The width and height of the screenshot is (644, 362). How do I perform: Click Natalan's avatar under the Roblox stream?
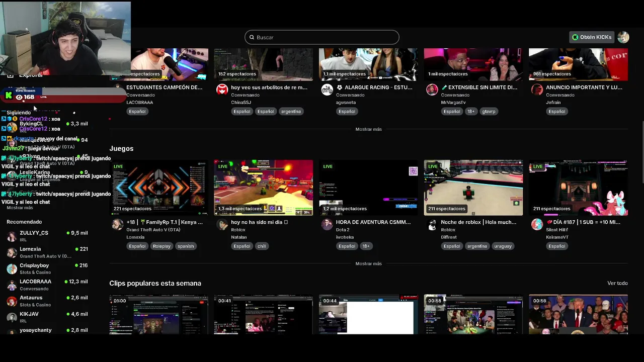click(x=222, y=224)
